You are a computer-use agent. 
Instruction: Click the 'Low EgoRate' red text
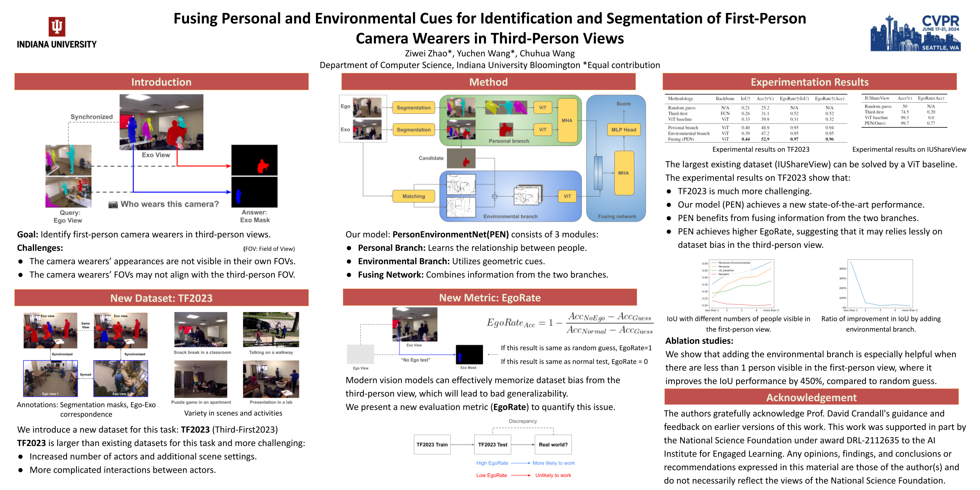tap(492, 475)
